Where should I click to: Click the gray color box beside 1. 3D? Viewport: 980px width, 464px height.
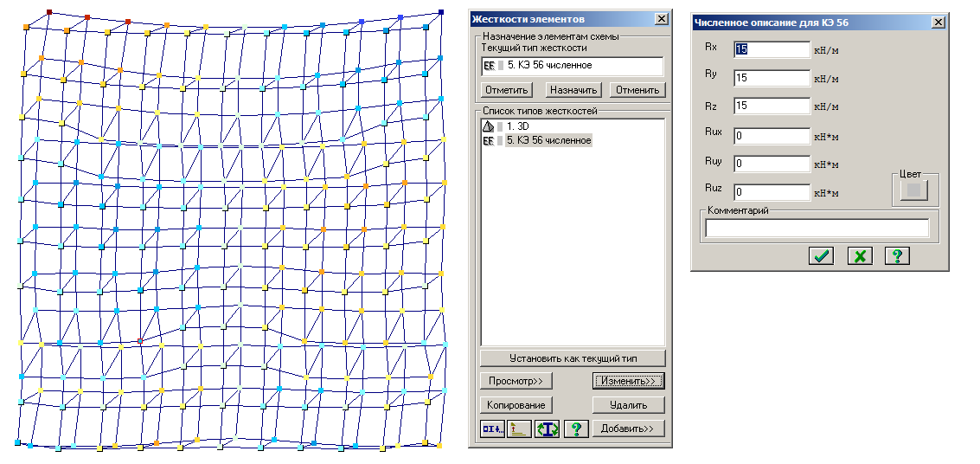[501, 127]
